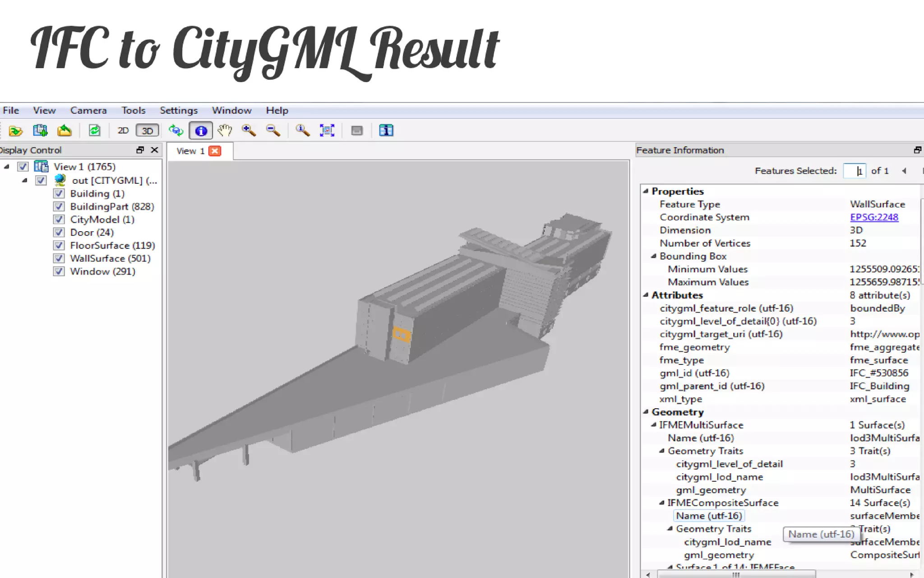Viewport: 924px width, 578px height.
Task: Float the Feature Information panel
Action: tap(917, 150)
